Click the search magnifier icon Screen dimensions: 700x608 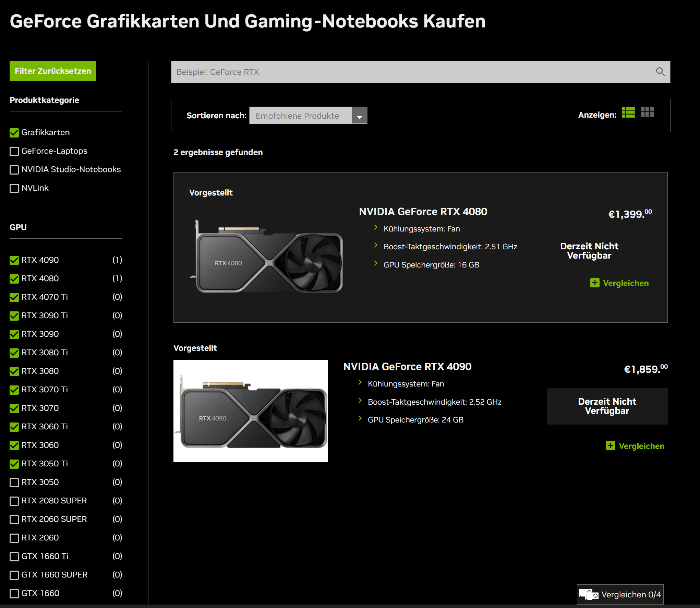pos(660,72)
